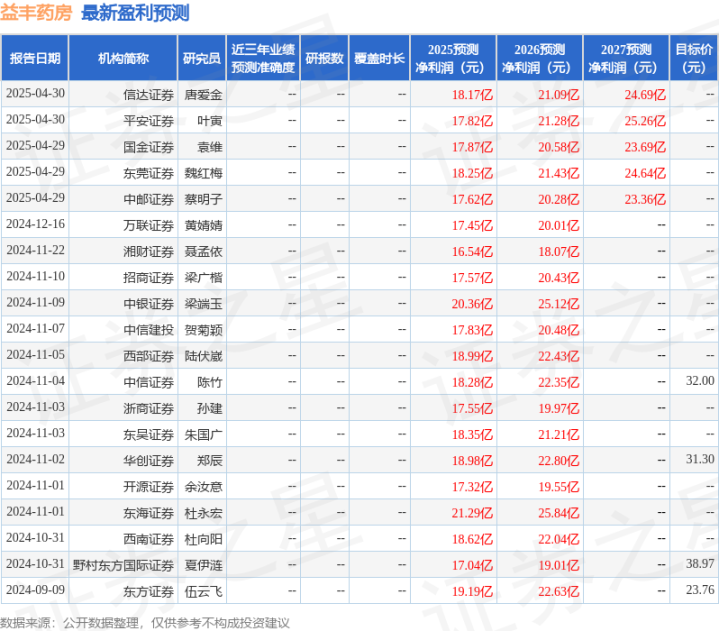Click the 益丰药房 title text
The width and height of the screenshot is (719, 631).
(x=36, y=13)
